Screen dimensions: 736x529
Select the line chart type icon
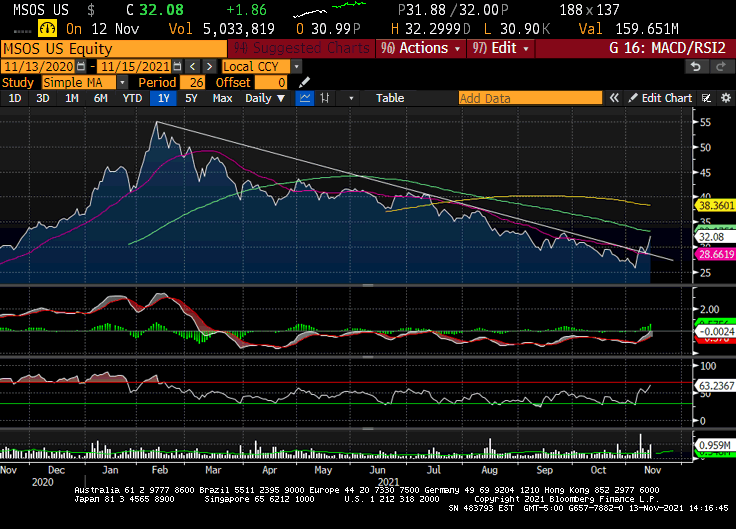point(305,98)
